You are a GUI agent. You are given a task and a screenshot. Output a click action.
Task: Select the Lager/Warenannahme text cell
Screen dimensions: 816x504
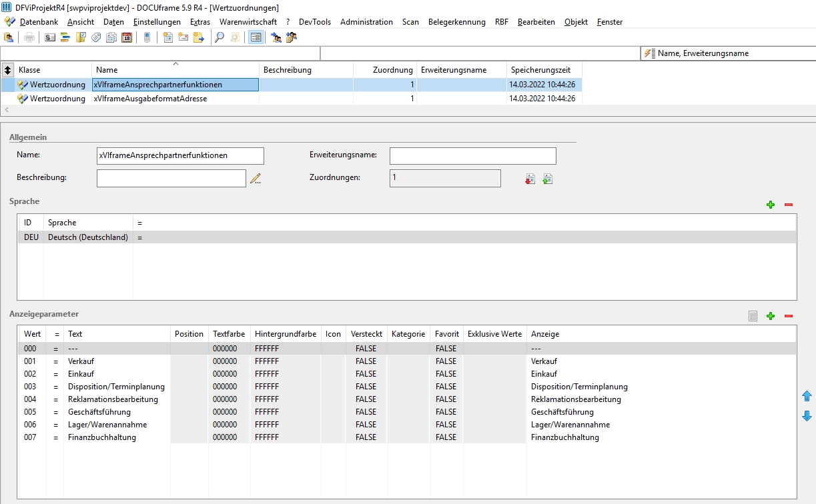tap(117, 425)
